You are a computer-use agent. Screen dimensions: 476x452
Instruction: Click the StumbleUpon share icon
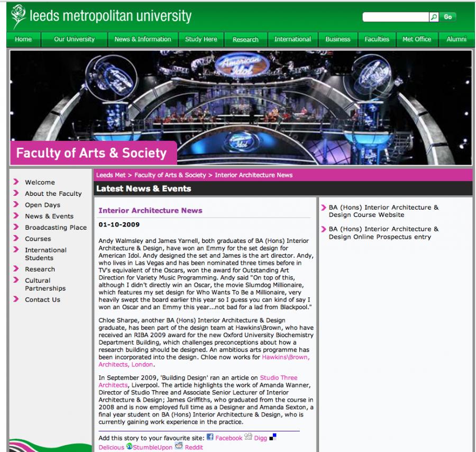click(x=129, y=447)
